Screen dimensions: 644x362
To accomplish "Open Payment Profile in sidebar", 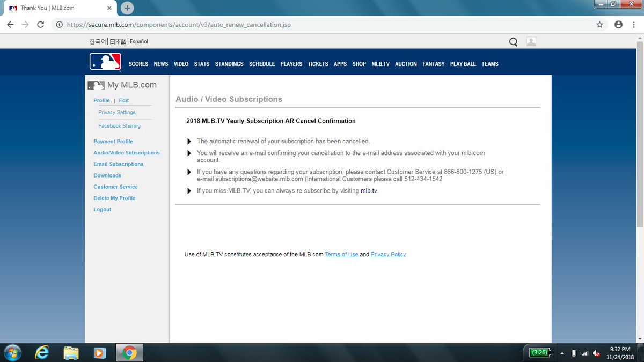I will [x=113, y=142].
